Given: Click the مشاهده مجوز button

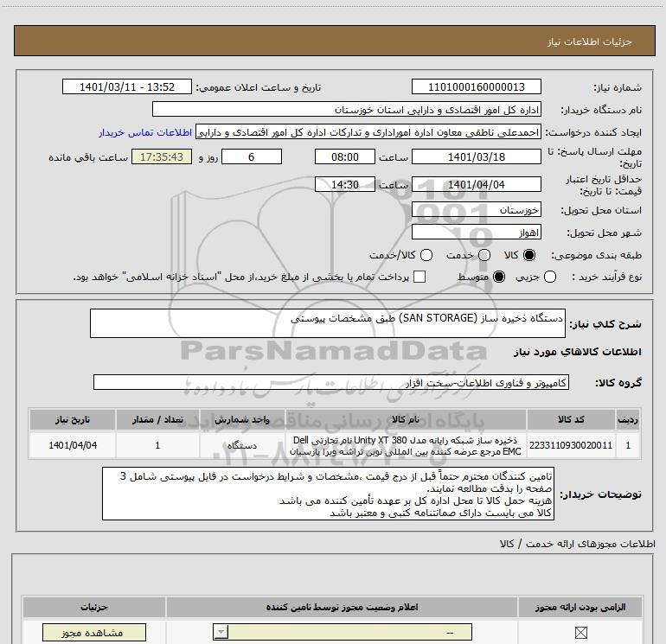Looking at the screenshot, I should point(94,633).
